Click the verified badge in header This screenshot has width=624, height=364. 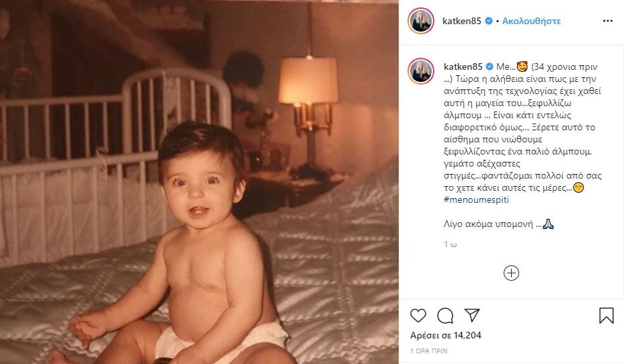click(489, 21)
